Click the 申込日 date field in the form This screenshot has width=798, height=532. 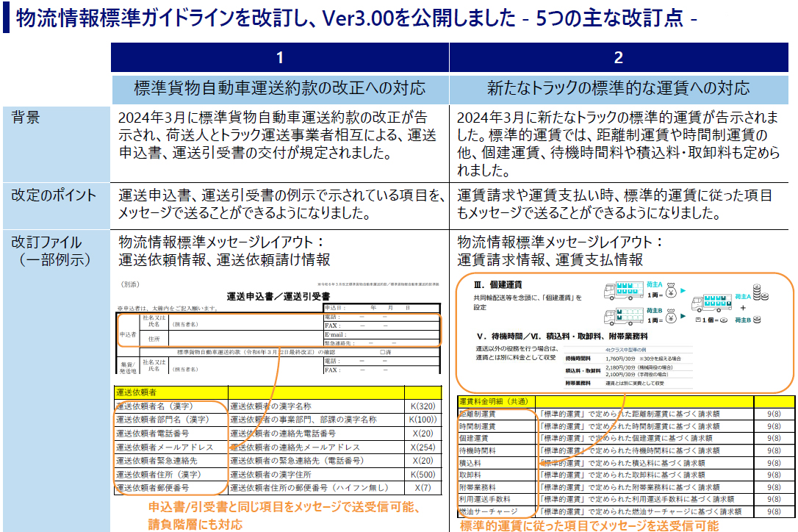381,308
